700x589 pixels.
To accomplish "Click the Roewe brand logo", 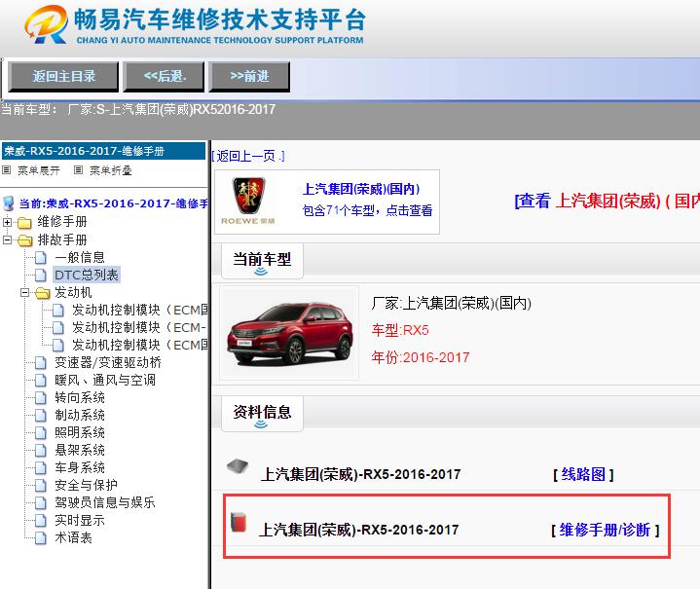I will [x=248, y=201].
